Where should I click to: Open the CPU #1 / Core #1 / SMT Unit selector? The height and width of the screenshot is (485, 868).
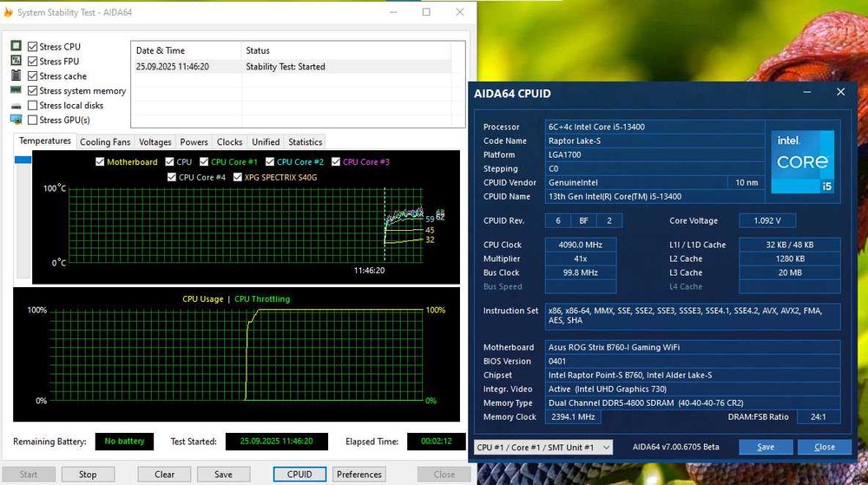tap(543, 448)
